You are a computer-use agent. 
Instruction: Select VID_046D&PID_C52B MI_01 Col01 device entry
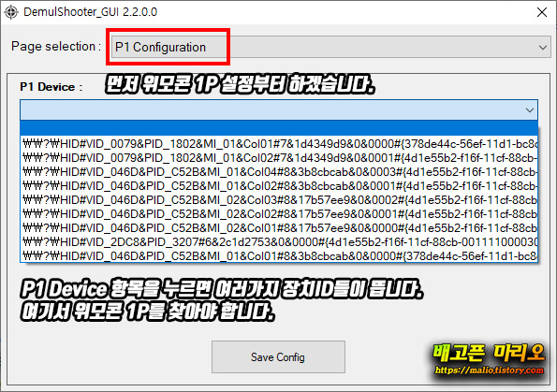(x=279, y=255)
